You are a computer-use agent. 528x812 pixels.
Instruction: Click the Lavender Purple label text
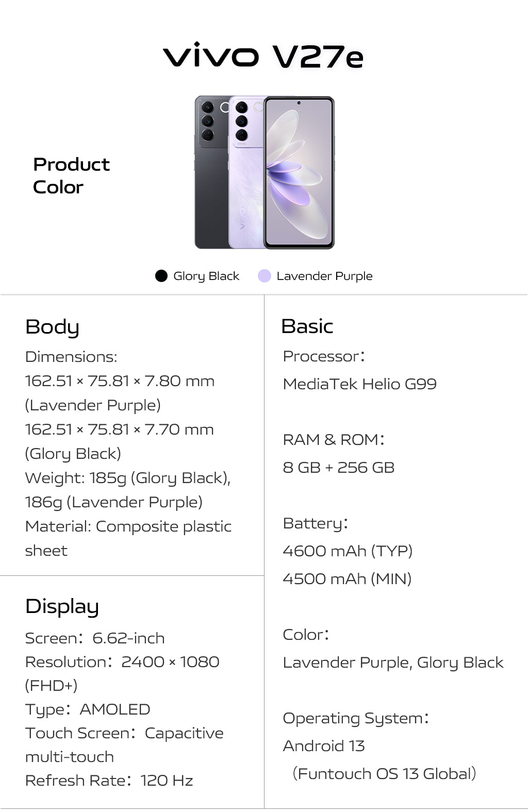(x=324, y=276)
